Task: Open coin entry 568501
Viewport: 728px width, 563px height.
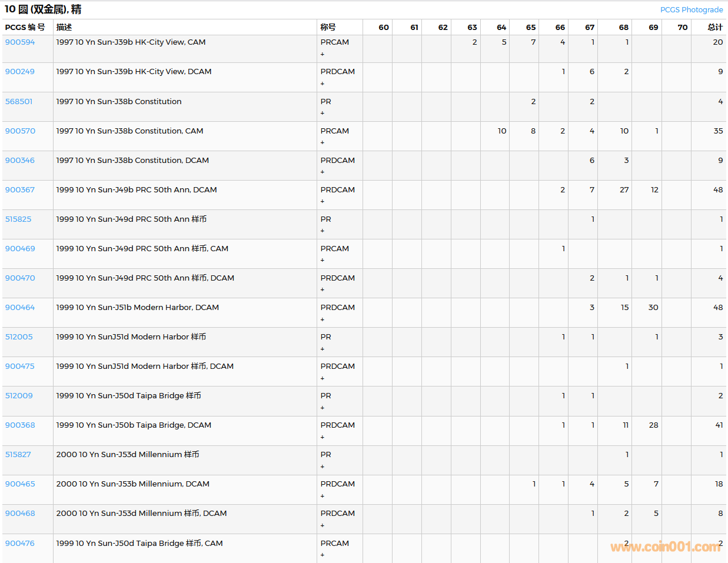Action: pos(19,102)
